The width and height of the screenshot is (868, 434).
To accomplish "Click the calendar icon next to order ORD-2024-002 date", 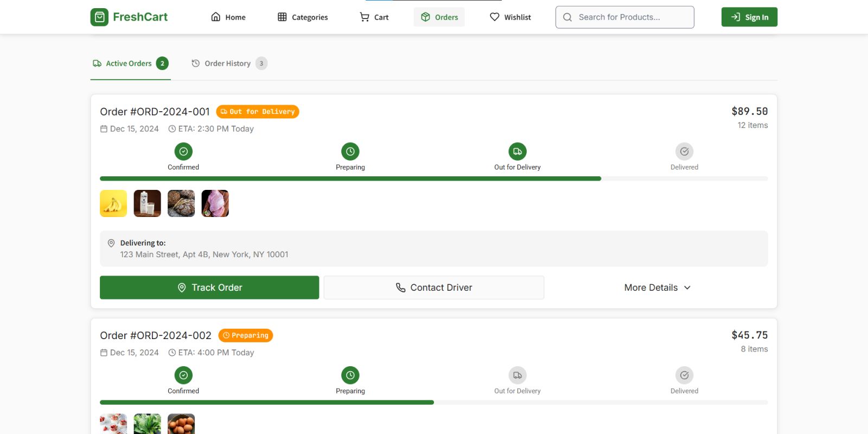I will pyautogui.click(x=104, y=353).
